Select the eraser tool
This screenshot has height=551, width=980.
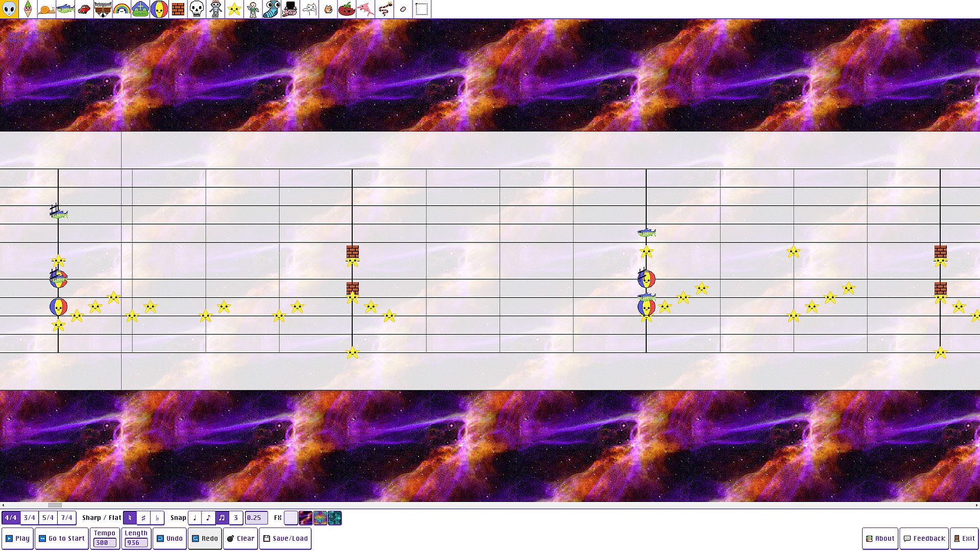point(403,9)
